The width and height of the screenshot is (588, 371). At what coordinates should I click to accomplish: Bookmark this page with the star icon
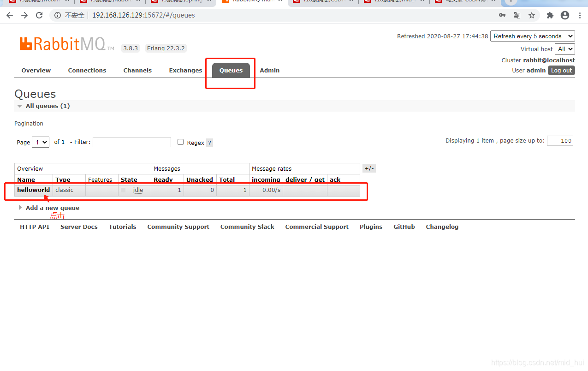coord(532,15)
